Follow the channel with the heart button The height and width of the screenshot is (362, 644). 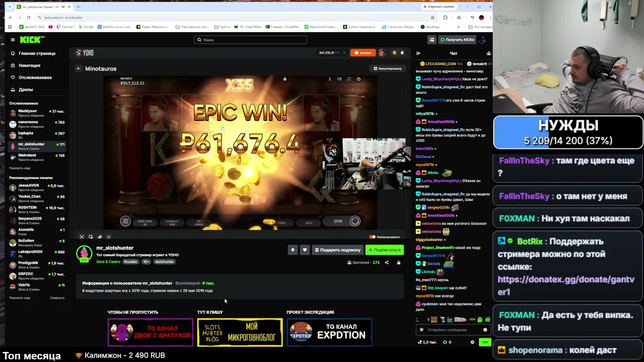coord(305,250)
